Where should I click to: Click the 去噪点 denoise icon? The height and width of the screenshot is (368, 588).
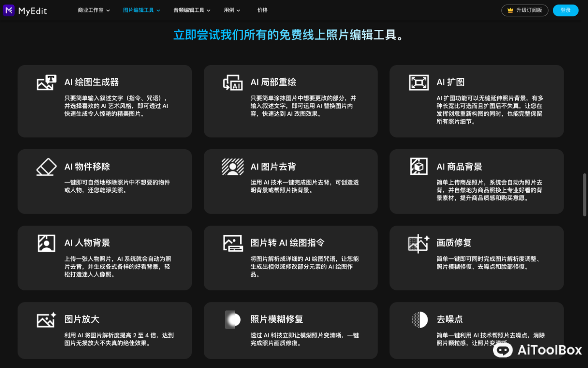point(419,320)
